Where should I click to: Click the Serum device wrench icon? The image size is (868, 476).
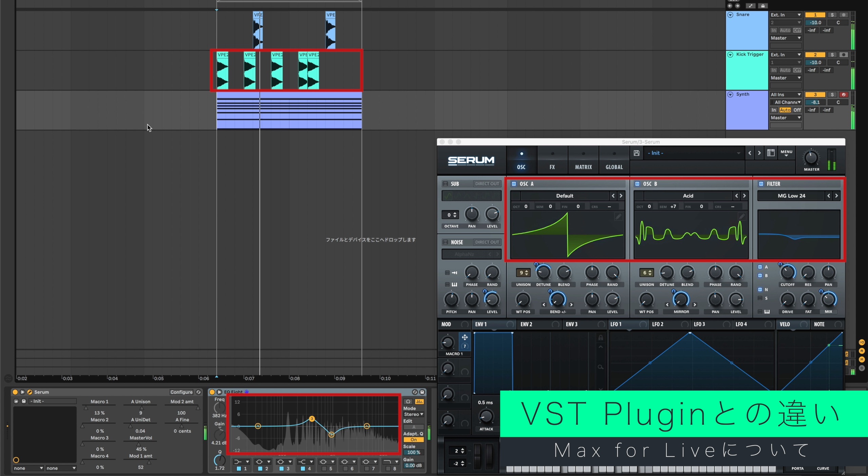click(30, 392)
